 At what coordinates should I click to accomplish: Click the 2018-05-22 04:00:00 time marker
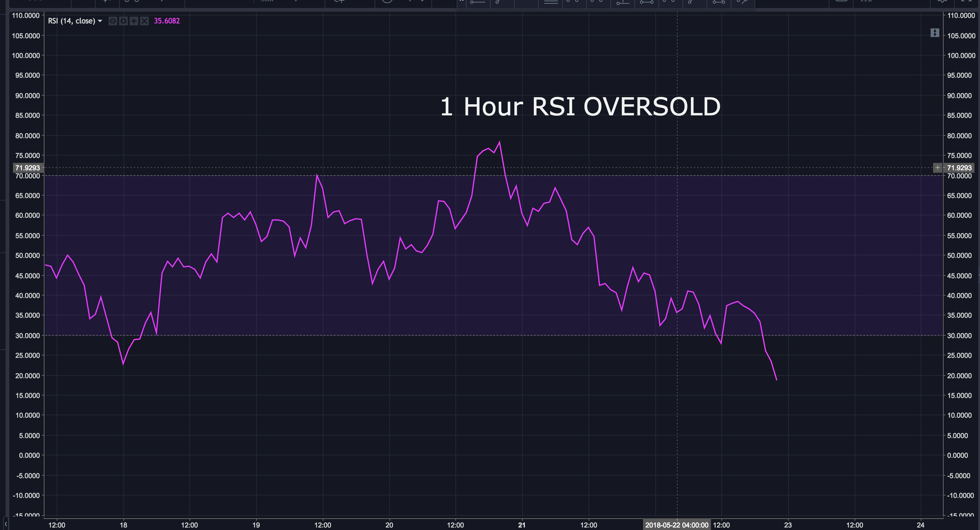[x=676, y=525]
